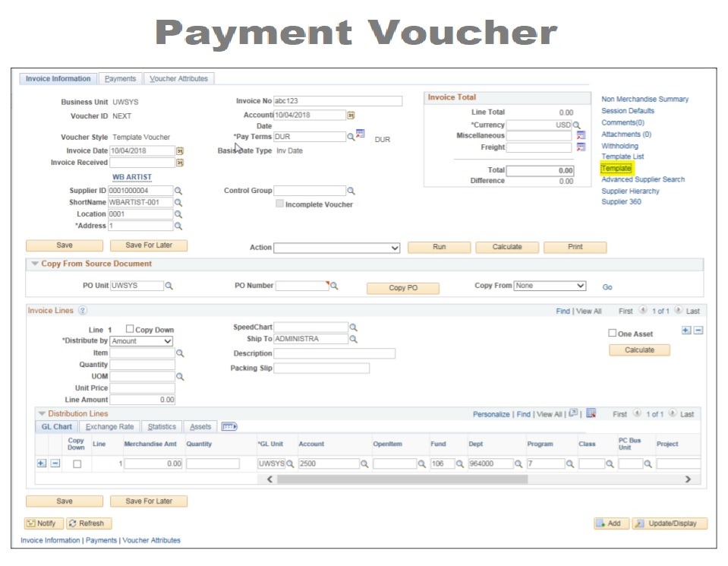The image size is (728, 566).
Task: Click the Supplier ID lookup magnifier
Action: pos(178,191)
